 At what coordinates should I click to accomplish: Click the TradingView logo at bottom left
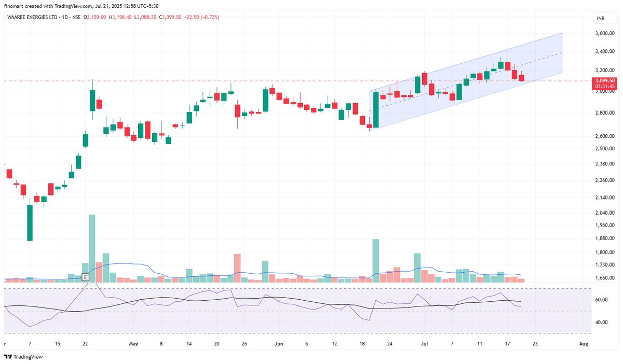pos(23,357)
